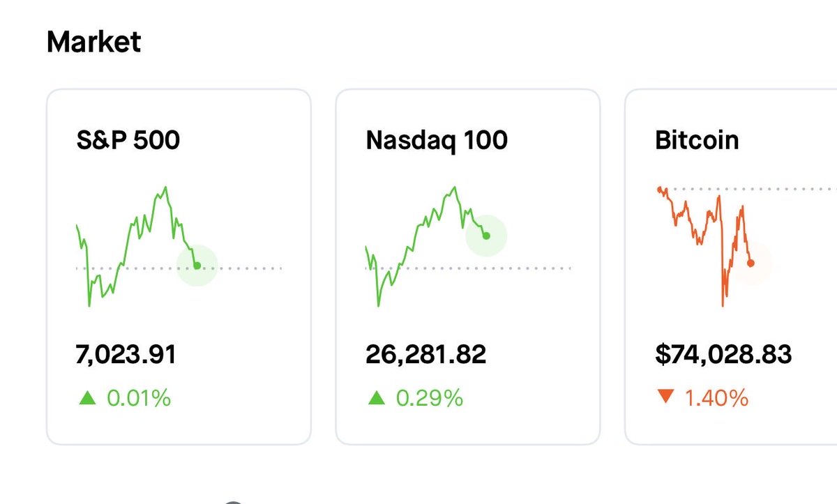Open the Nasdaq 100 card title
Screen dimensions: 837x504
[437, 141]
